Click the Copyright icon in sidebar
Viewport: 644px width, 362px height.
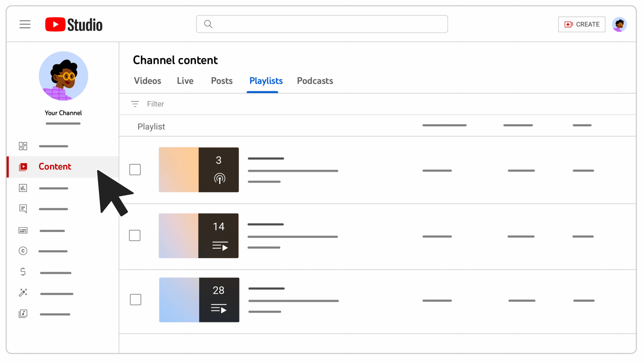click(x=22, y=251)
